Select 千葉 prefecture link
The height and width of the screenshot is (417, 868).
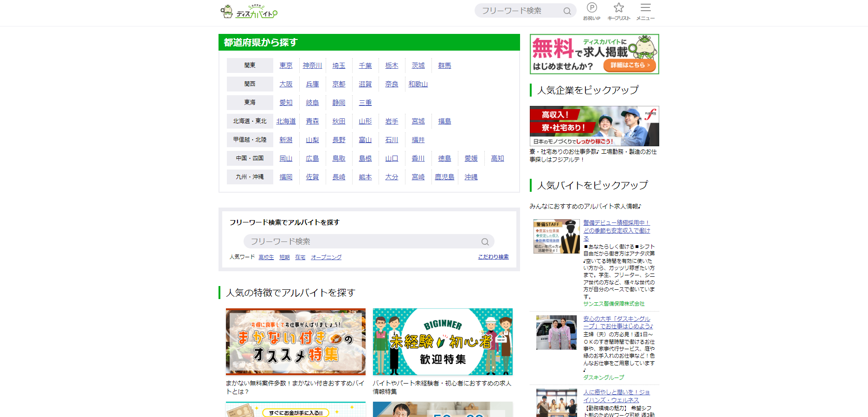[x=365, y=65]
